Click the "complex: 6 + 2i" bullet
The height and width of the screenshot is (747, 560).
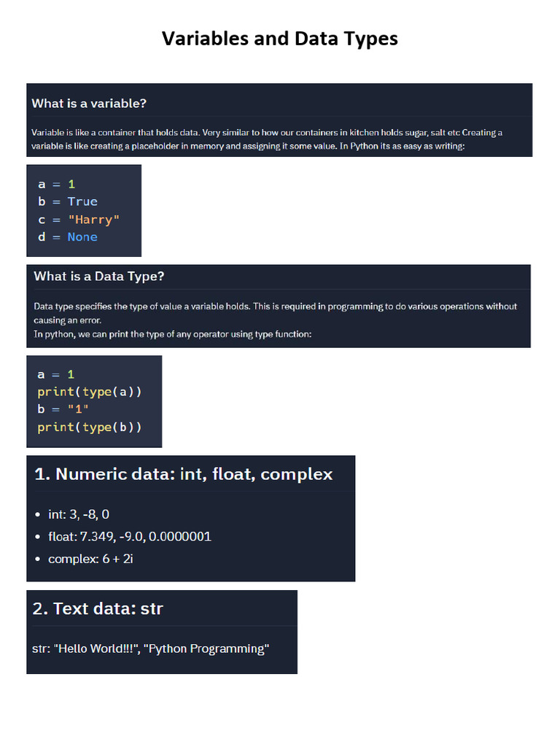[90, 559]
